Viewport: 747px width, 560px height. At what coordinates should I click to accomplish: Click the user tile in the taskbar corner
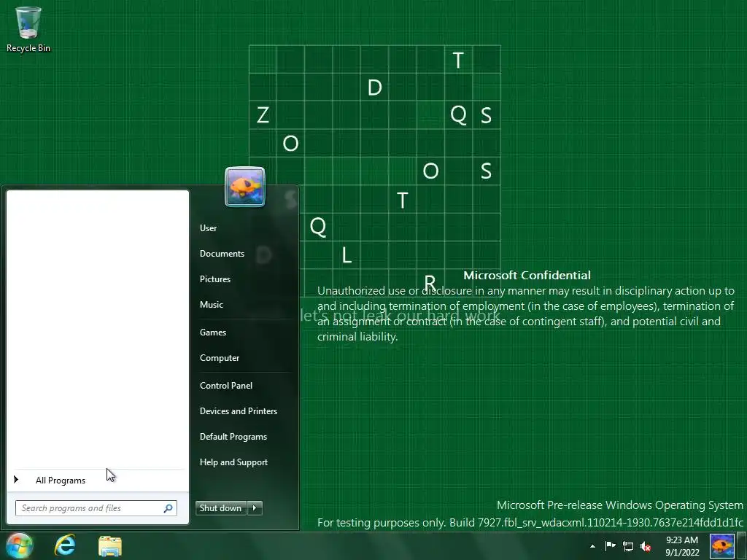click(722, 546)
